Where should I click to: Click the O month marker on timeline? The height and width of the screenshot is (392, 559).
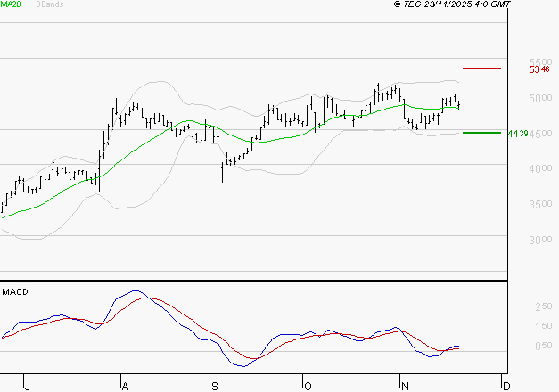308,386
